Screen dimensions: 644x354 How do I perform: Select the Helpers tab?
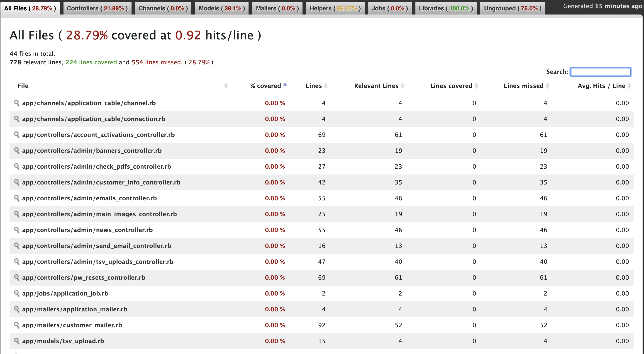click(335, 8)
